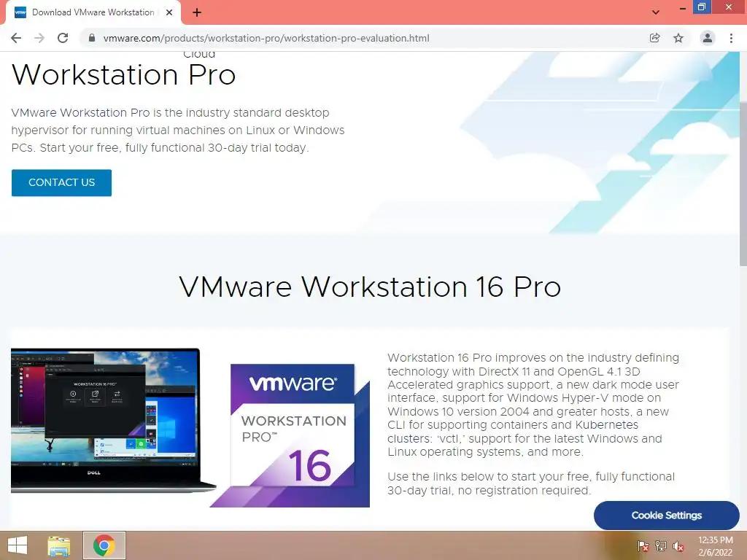Click the muted volume tray icon

678,546
